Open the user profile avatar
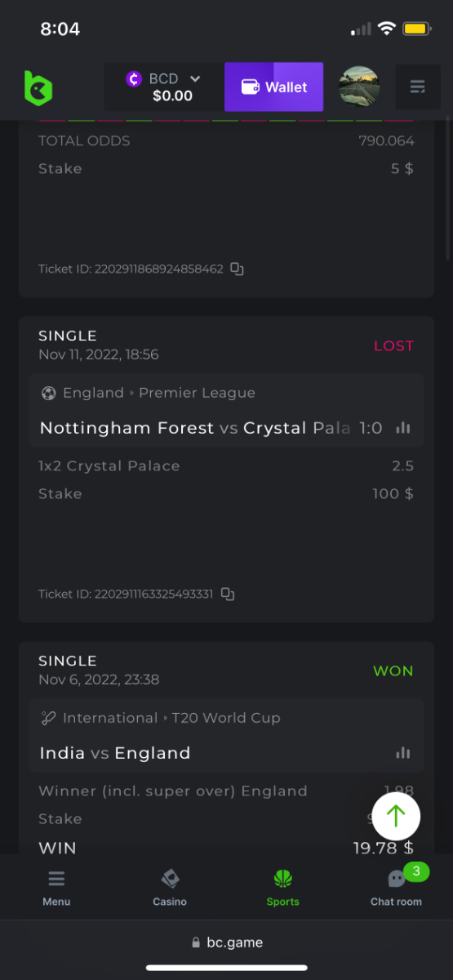The image size is (453, 980). [x=359, y=87]
